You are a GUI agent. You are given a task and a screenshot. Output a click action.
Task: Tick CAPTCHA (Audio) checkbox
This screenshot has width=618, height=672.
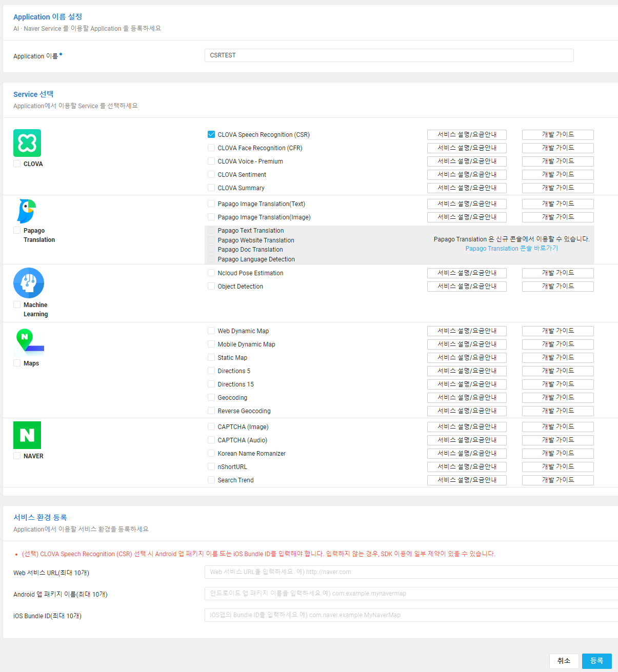pos(211,440)
